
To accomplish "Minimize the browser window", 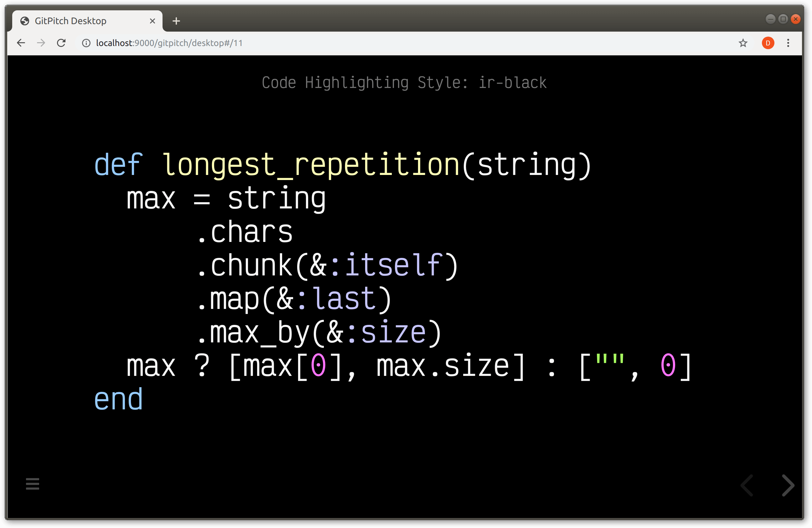I will (770, 19).
